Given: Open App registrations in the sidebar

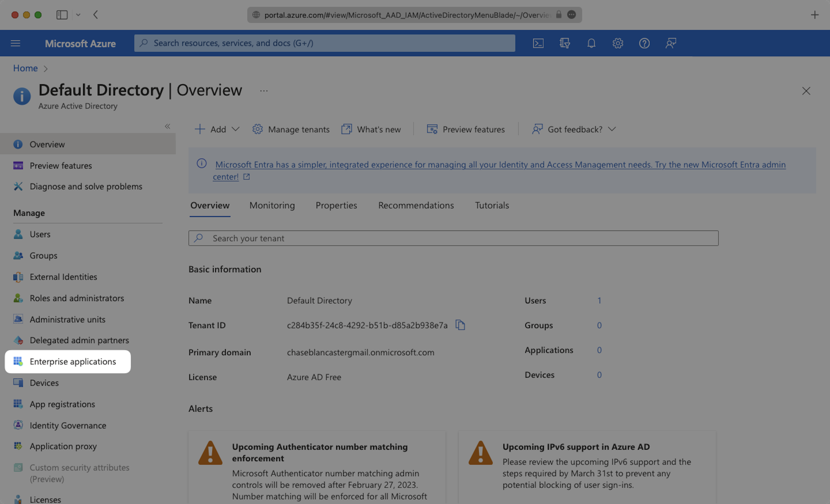Looking at the screenshot, I should (62, 404).
